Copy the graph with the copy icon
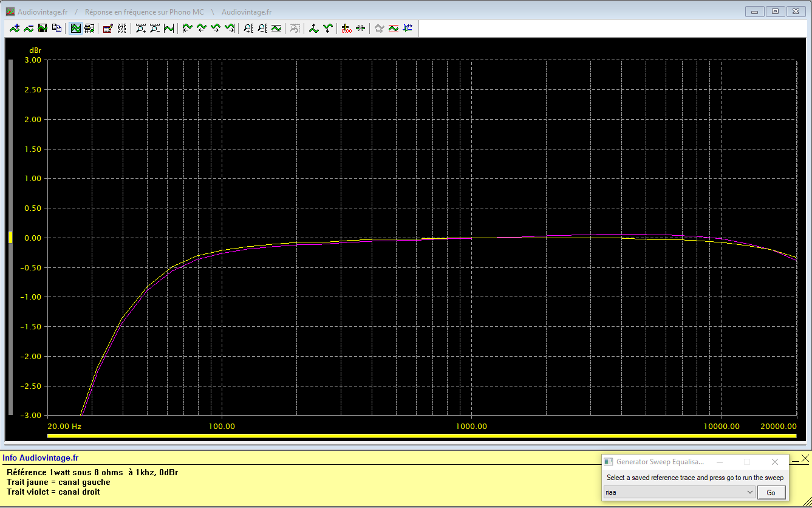The width and height of the screenshot is (812, 508). tap(56, 28)
